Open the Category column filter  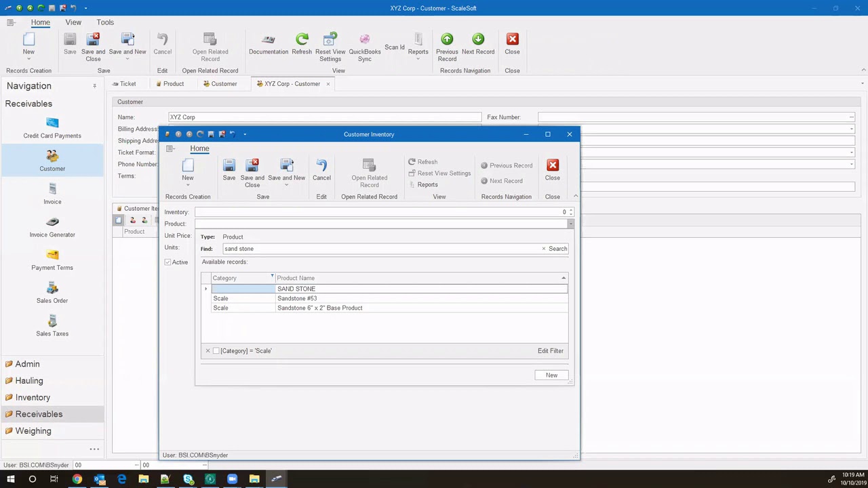tap(273, 276)
